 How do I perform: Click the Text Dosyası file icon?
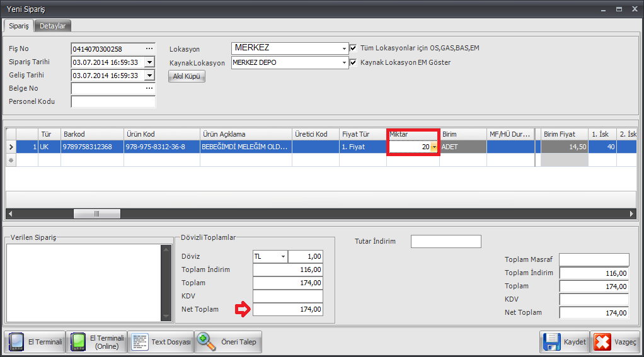tap(140, 342)
